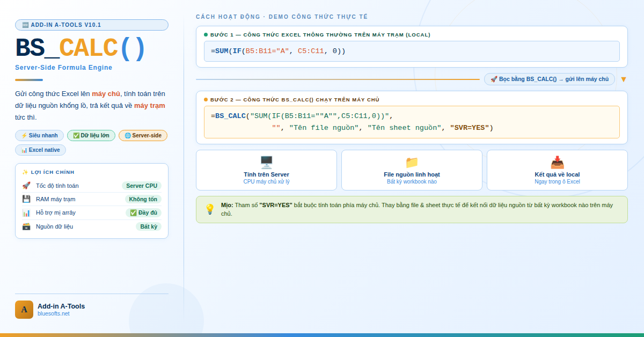The image size is (644, 337).
Task: Click the LỢI ÍCH CHÍNH section header
Action: 48,172
